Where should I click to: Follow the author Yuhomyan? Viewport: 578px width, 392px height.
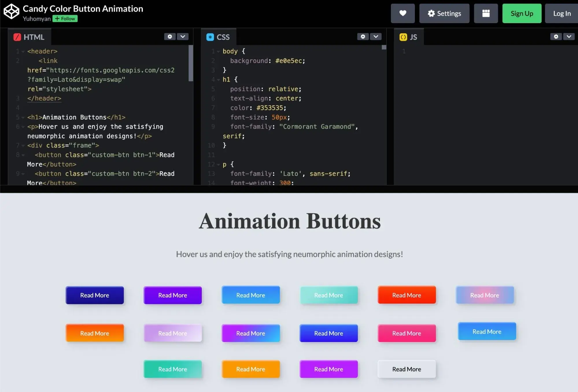(x=65, y=19)
